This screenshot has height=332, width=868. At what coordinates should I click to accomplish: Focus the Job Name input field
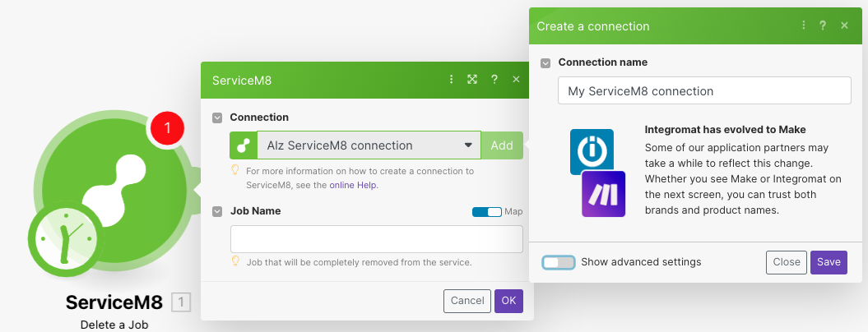tap(377, 239)
